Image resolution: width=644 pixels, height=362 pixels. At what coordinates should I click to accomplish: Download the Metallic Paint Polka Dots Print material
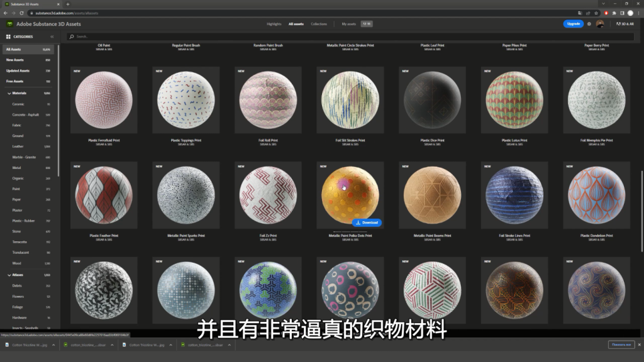[x=367, y=222]
